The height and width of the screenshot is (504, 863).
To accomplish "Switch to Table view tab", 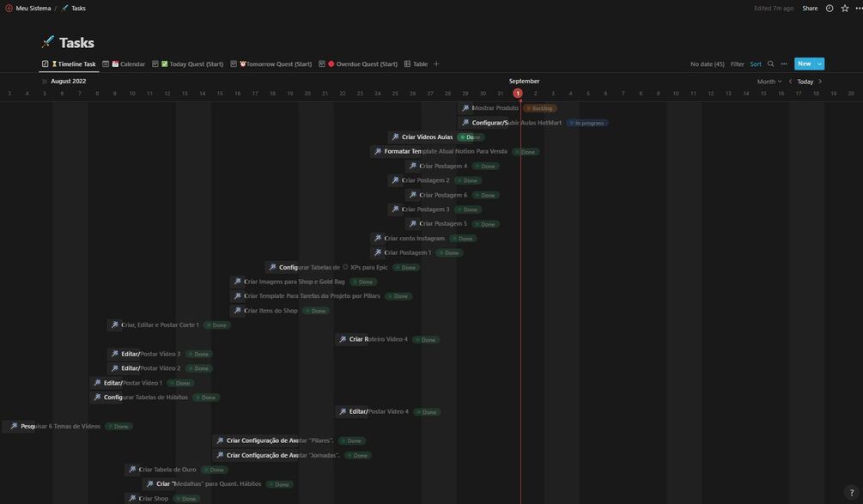I will (416, 64).
